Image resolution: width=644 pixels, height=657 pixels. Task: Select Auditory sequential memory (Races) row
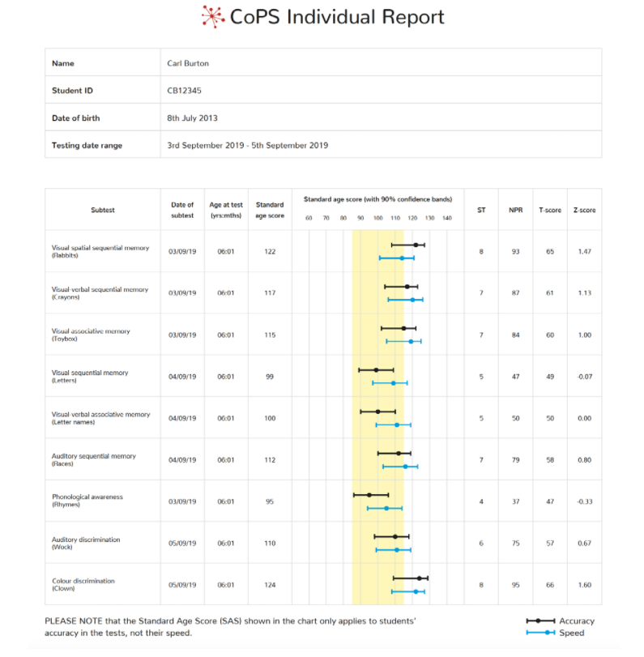click(x=323, y=459)
